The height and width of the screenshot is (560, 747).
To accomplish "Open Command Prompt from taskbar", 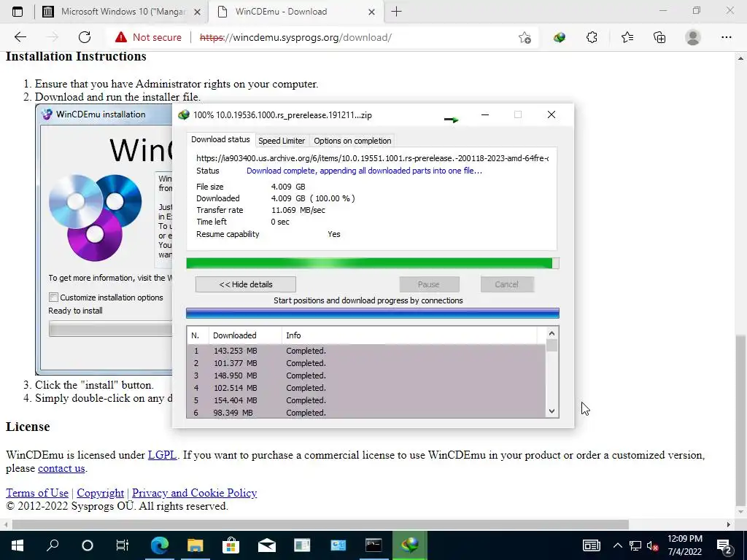I will tap(373, 545).
